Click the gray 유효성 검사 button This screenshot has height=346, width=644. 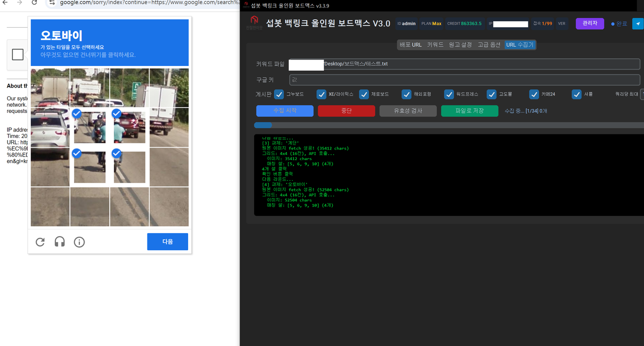pos(408,111)
